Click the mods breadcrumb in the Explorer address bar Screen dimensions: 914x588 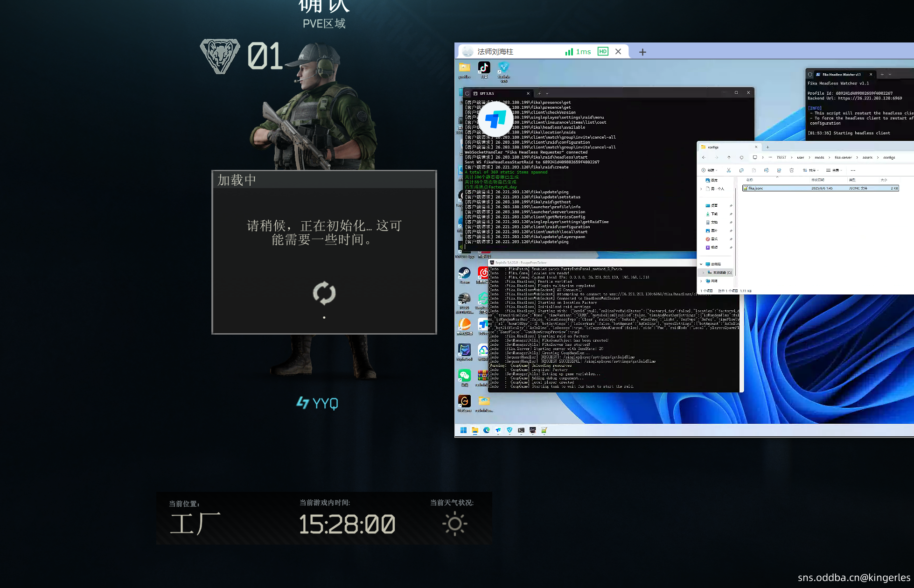819,157
